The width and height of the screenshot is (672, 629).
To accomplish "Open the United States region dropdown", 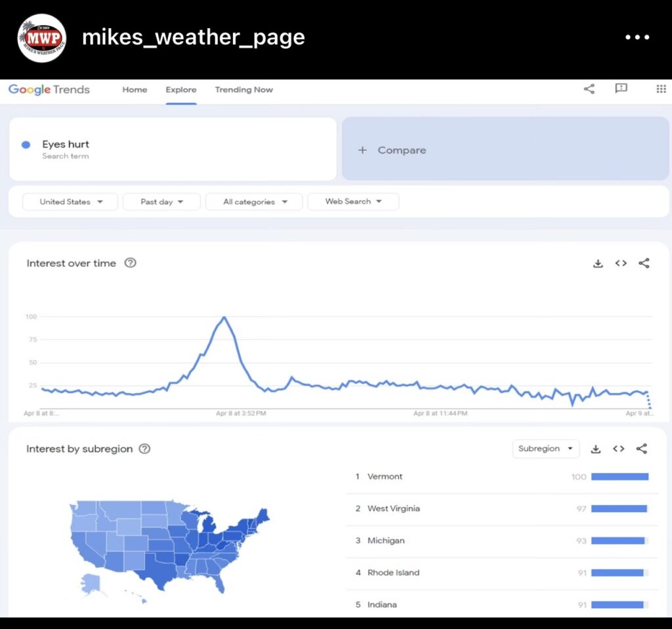I will 70,201.
